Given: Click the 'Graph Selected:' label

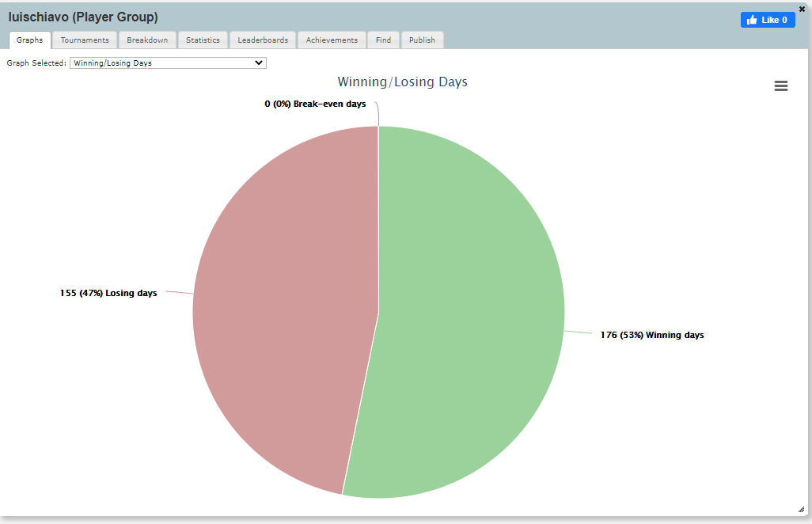Looking at the screenshot, I should (36, 63).
